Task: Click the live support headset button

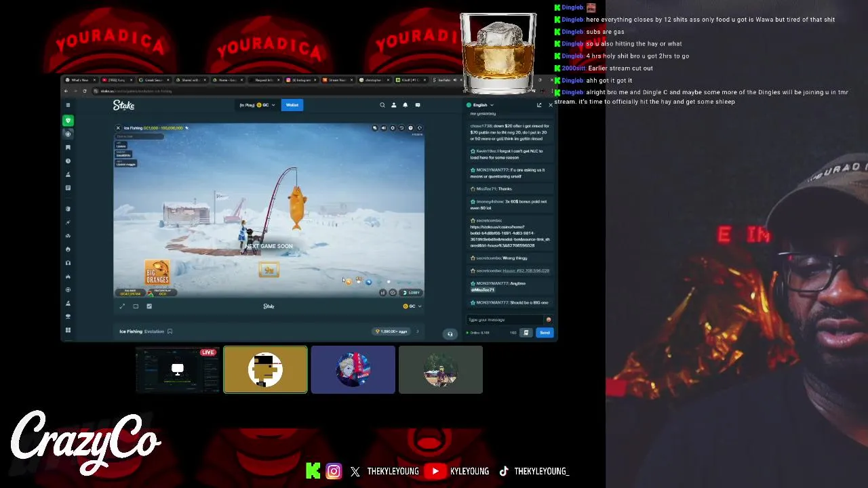Action: pos(450,333)
